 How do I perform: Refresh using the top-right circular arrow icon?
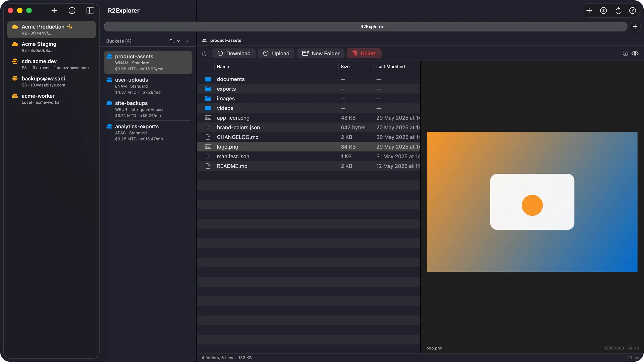click(x=618, y=11)
